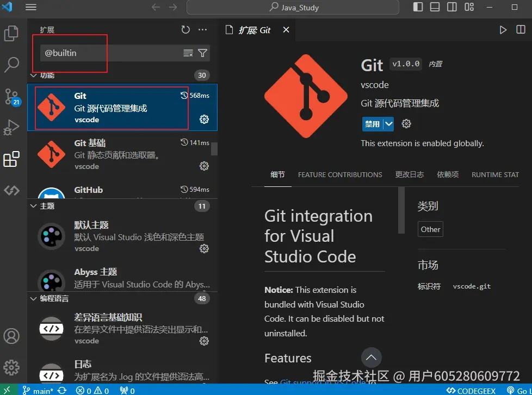
Task: Click the 禁用 button for Git
Action: (x=372, y=124)
